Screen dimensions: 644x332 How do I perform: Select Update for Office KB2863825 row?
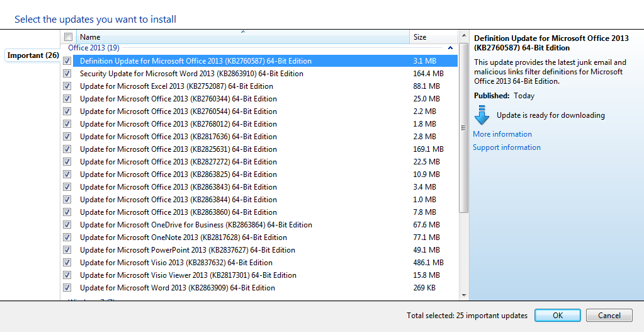pyautogui.click(x=265, y=175)
